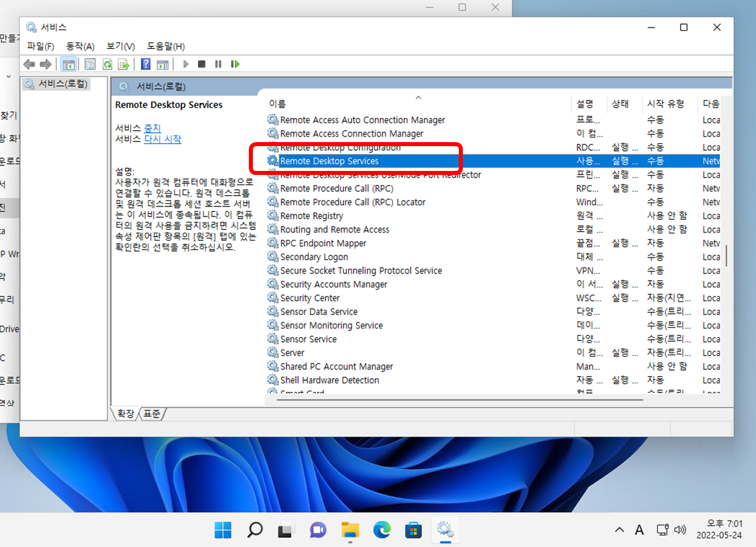Open the 동작(A) menu

click(80, 46)
